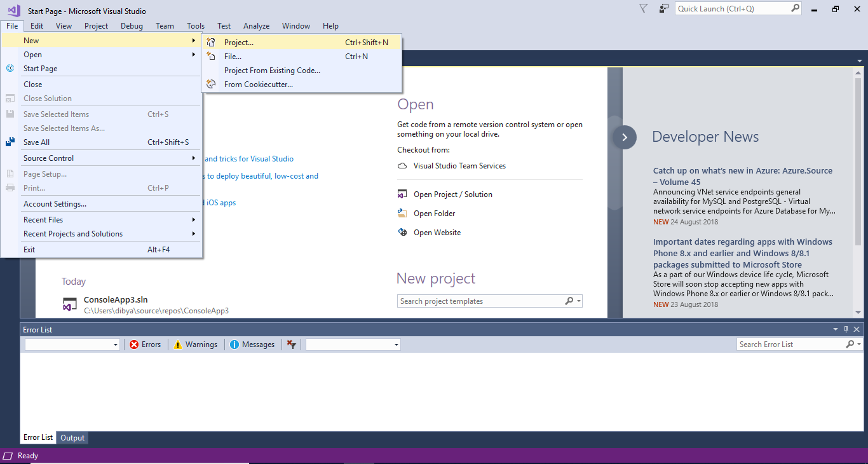The image size is (868, 464).
Task: Expand the Source Control submenu
Action: (102, 158)
